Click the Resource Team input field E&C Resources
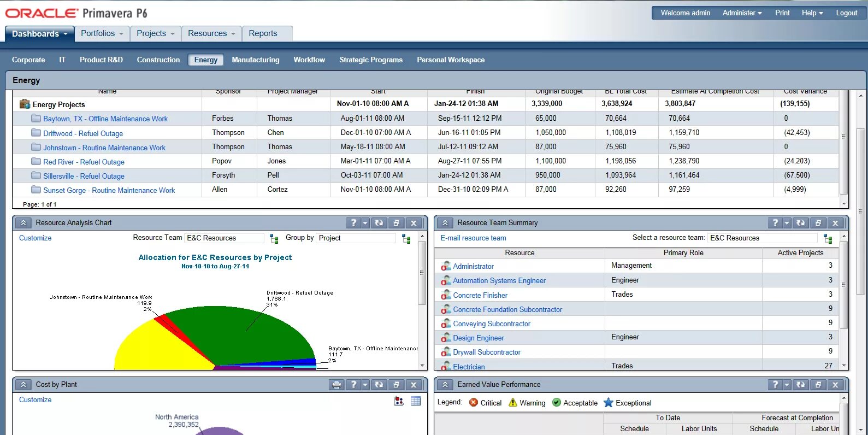 (225, 238)
